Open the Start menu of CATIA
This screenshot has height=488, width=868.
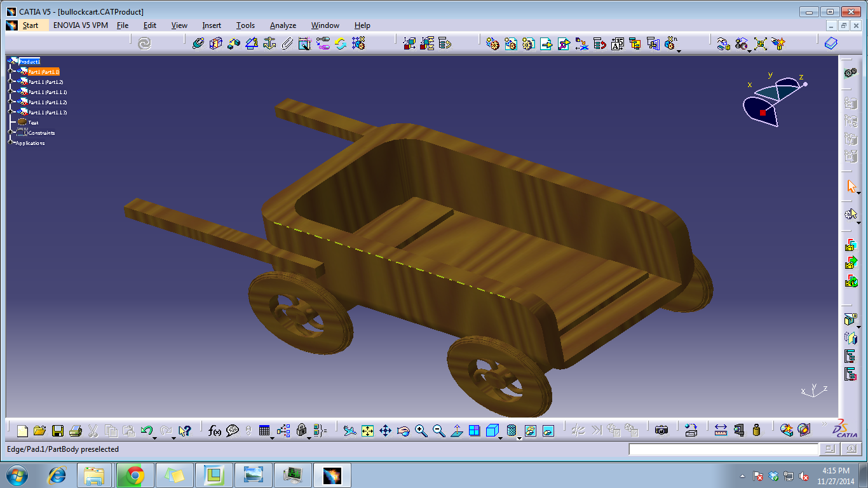click(x=31, y=25)
